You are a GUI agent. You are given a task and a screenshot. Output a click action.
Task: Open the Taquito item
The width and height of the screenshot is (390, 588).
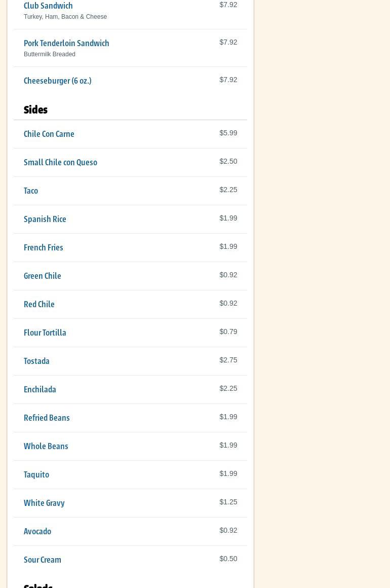36,474
